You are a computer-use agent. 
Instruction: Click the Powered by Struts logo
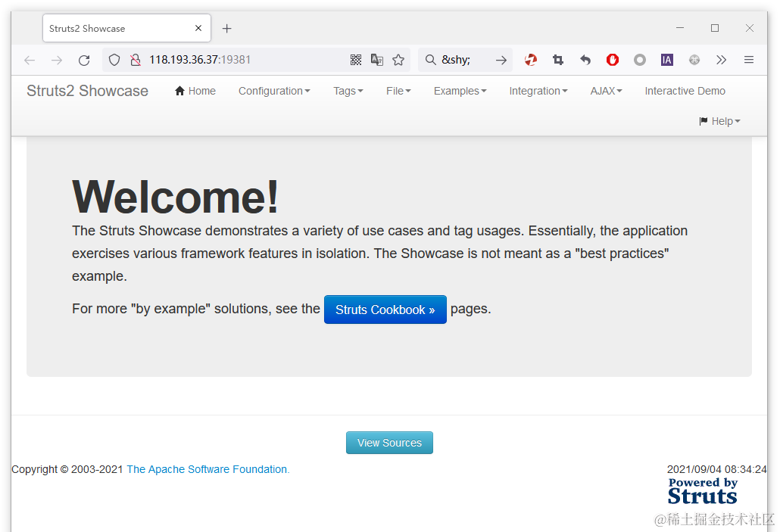click(703, 491)
